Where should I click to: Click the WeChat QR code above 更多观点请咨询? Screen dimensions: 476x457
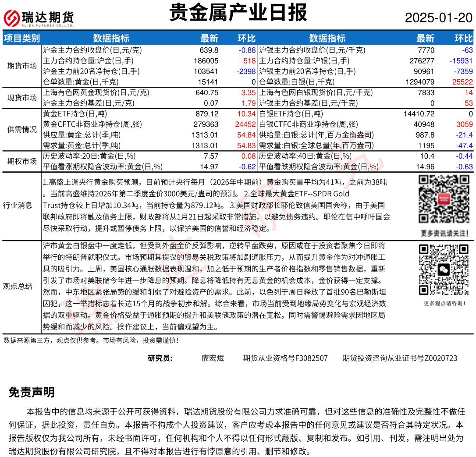(444, 269)
